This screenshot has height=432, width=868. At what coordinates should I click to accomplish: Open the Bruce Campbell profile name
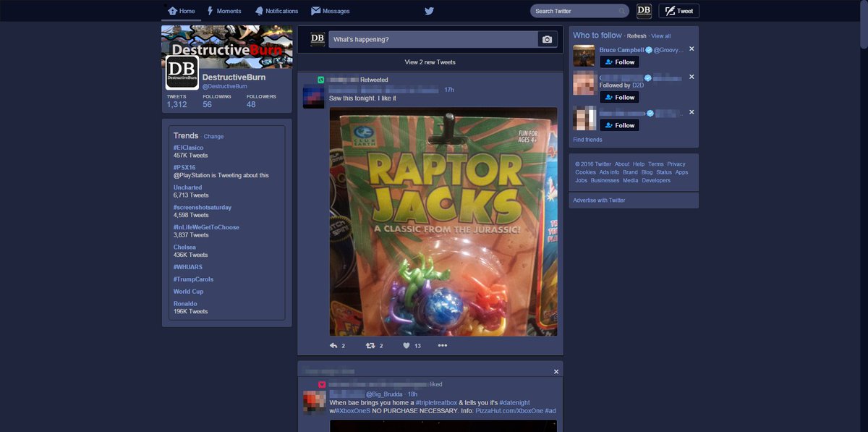tap(621, 50)
